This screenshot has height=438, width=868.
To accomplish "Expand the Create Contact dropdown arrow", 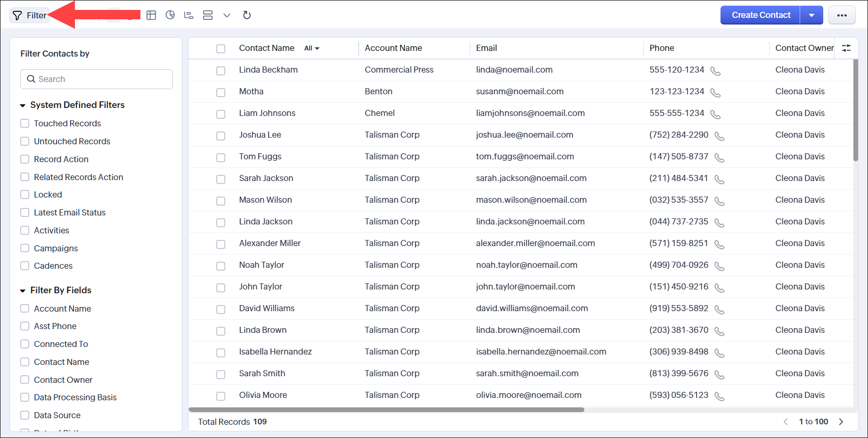I will (811, 15).
